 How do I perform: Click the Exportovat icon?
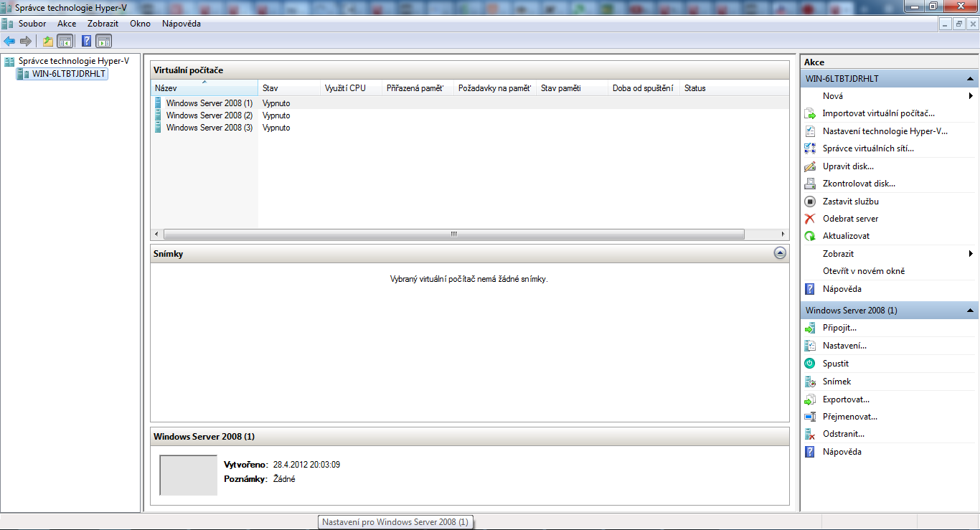[810, 399]
